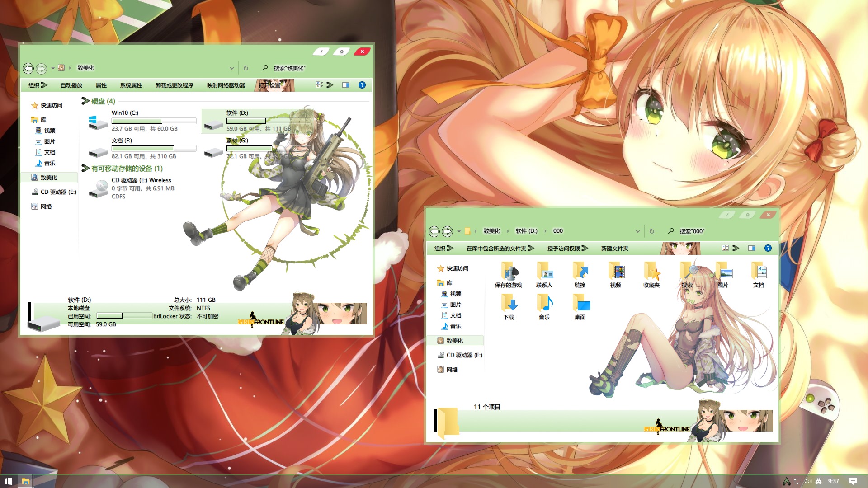This screenshot has width=868, height=488.
Task: Click 致美化 breadcrumb in 000 window
Action: tap(492, 231)
